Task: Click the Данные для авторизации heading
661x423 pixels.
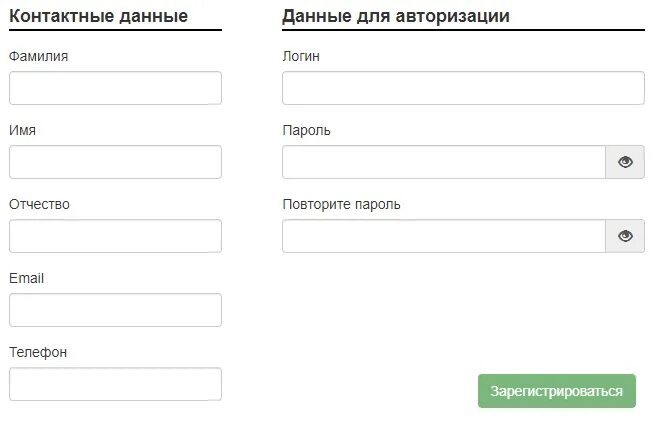Action: pyautogui.click(x=396, y=16)
